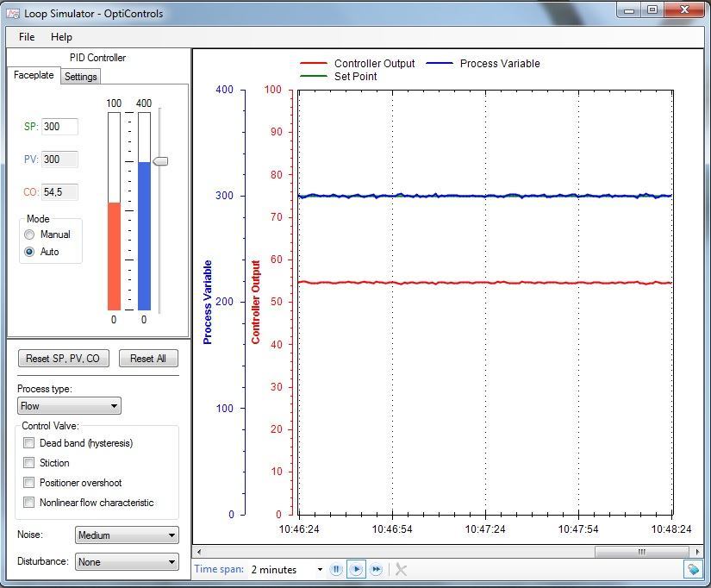Click the Reset SP, PV, CO button

(64, 358)
